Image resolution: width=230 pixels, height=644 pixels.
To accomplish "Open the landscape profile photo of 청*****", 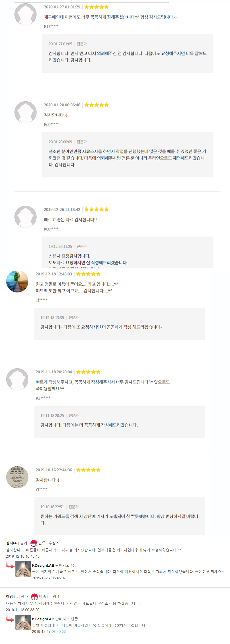I will point(17,282).
